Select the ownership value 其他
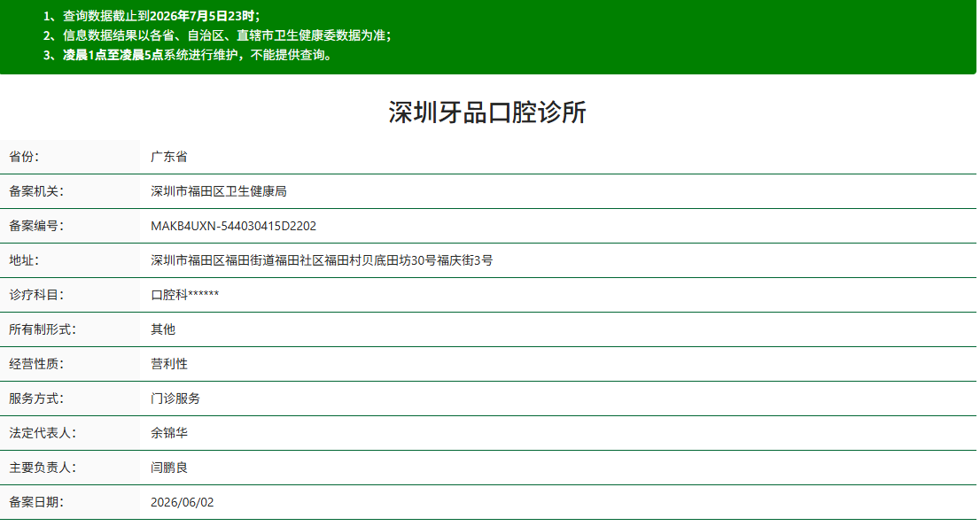This screenshot has width=980, height=526. click(x=162, y=329)
